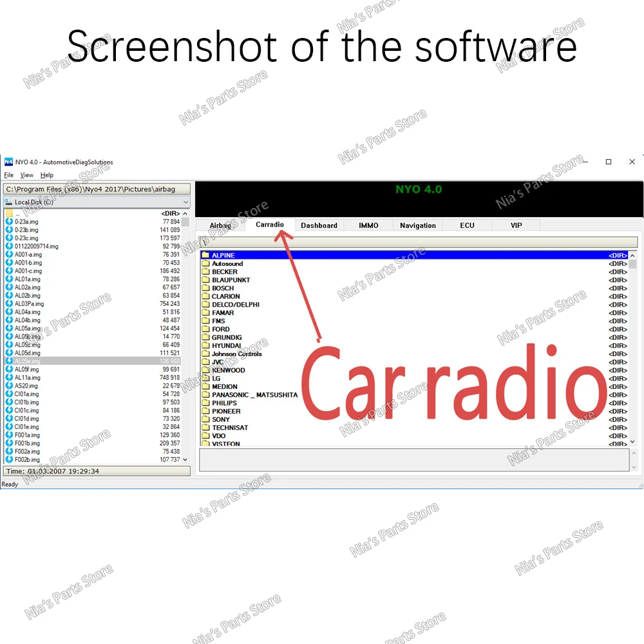
Task: Select file AL05f.img
Action: [x=93, y=369]
